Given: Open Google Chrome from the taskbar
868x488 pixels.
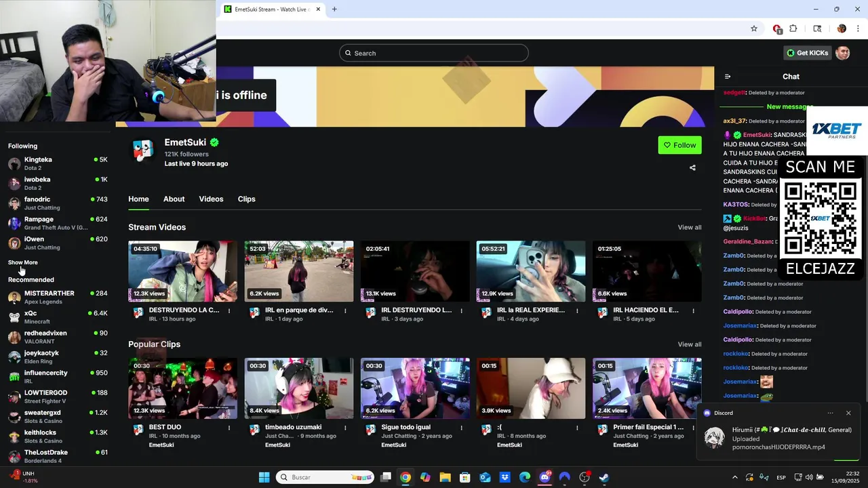Looking at the screenshot, I should tap(405, 477).
